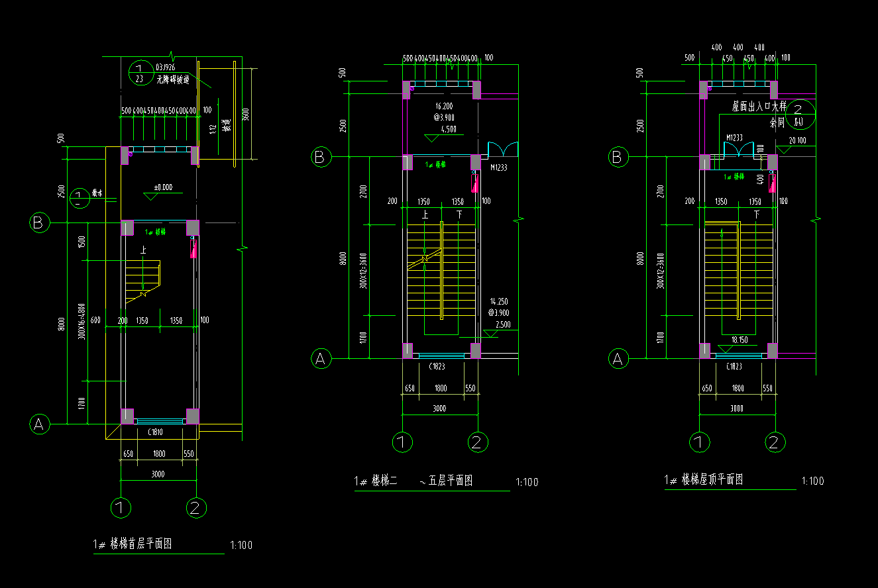Select axis bubble 2 in 二~五层 plan

[478, 442]
